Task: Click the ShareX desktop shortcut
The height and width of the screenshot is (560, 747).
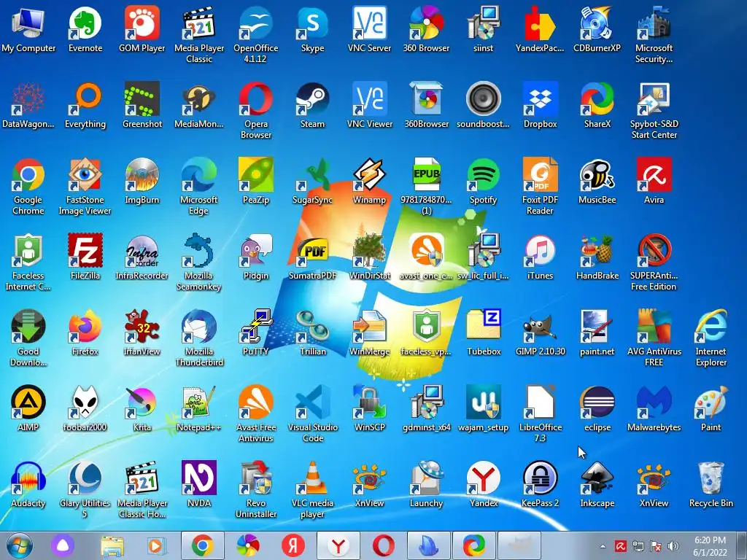Action: click(597, 105)
